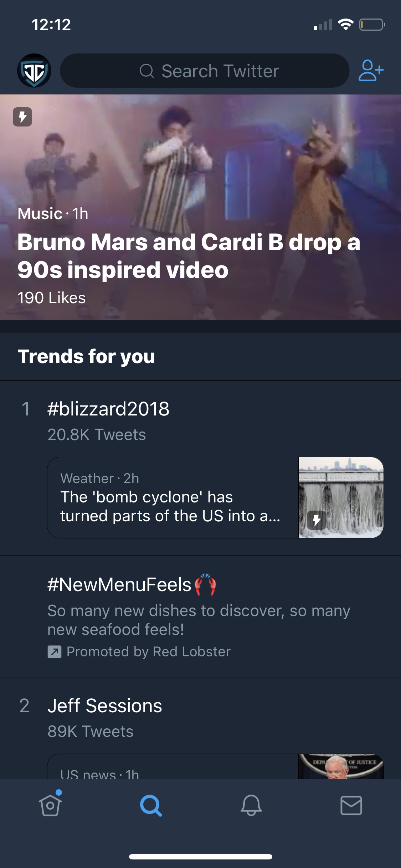Open the 'bomb cyclone' weather card
This screenshot has height=868, width=401.
click(x=171, y=497)
